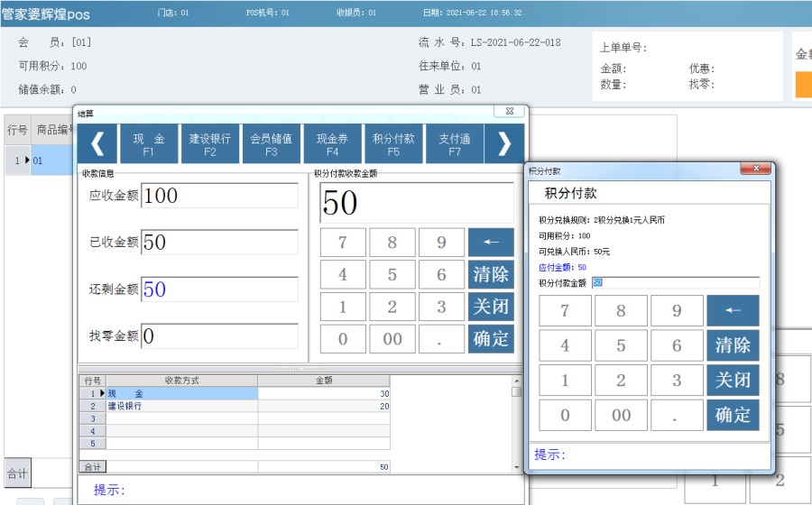Pick 支付通 F7 payment method
812x505 pixels.
(x=454, y=144)
